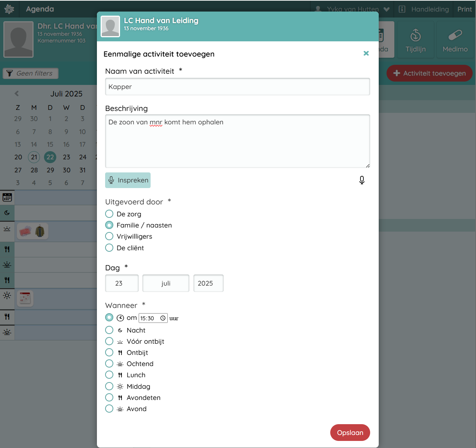
Task: Go to previous month in the calendar
Action: click(x=17, y=93)
